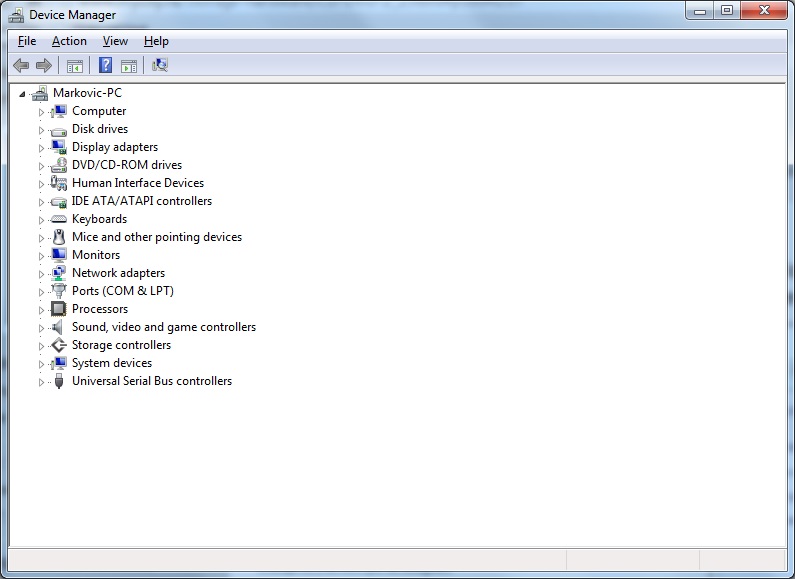This screenshot has width=795, height=579.
Task: Click the Forward arrow toolbar icon
Action: coord(44,65)
